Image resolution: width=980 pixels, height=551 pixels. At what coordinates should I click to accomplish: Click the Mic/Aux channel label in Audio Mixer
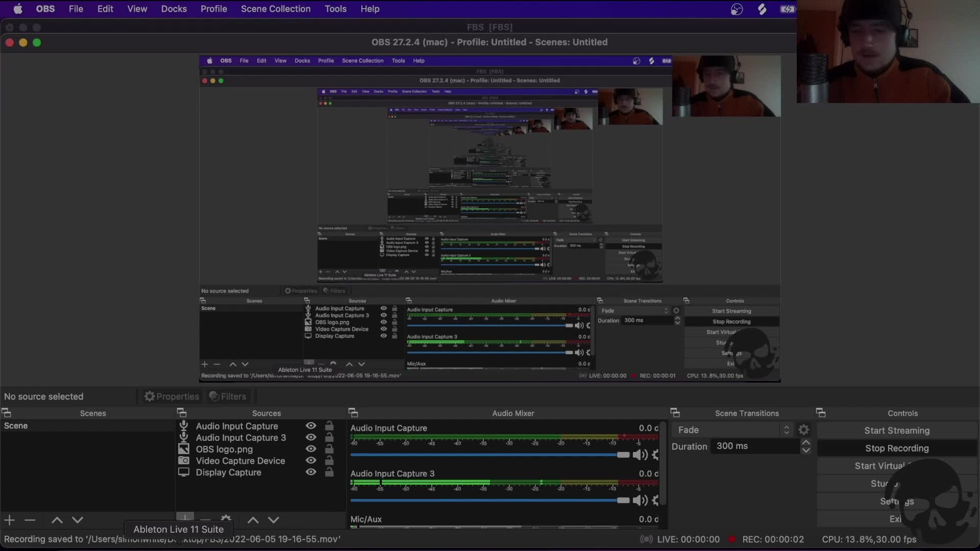tap(366, 519)
